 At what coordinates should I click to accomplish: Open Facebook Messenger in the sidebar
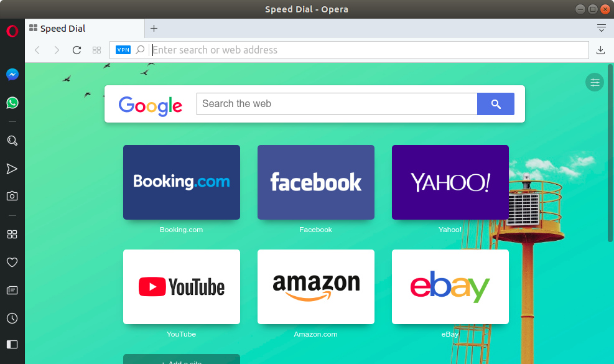coord(12,75)
